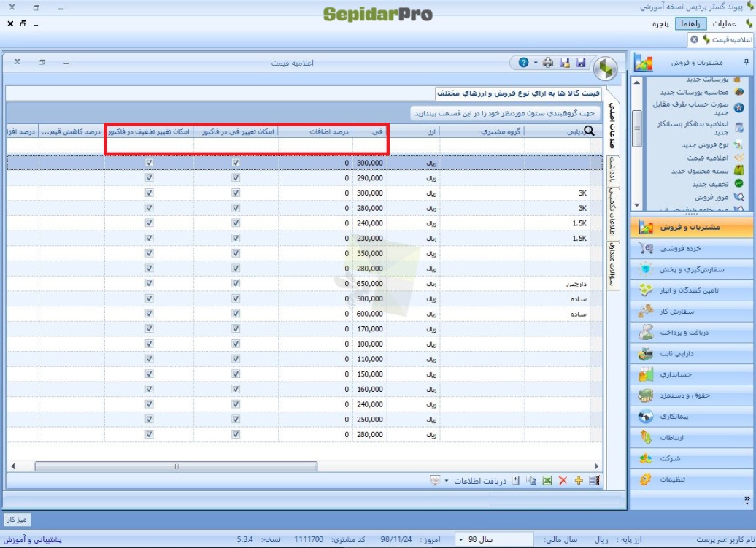Toggle امکان تغییر تخفیف checkbox in the 500,000 row
The width and height of the screenshot is (756, 548).
(149, 298)
